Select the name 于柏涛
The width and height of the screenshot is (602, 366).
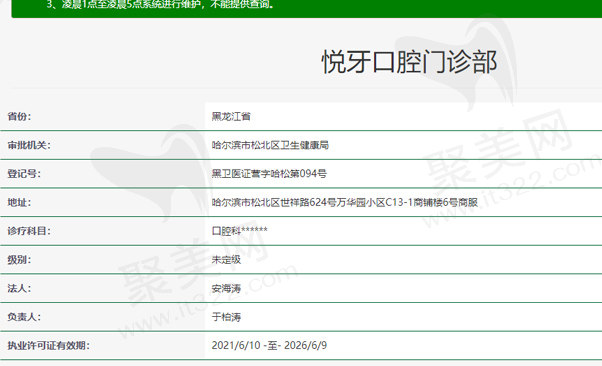226,317
